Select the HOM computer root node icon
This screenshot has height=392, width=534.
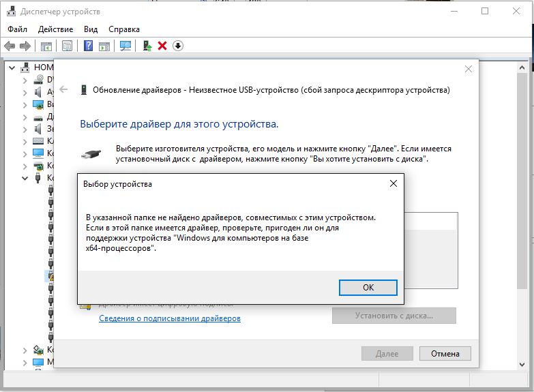click(25, 67)
